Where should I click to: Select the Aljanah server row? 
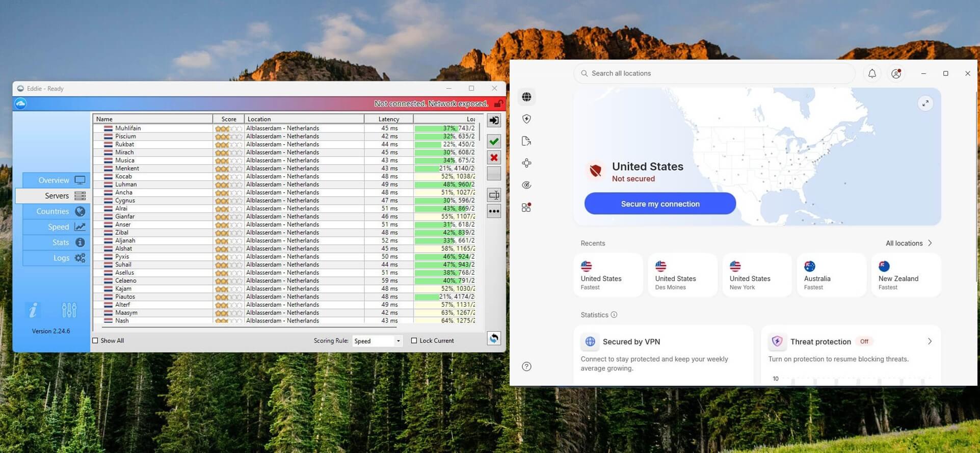[284, 241]
